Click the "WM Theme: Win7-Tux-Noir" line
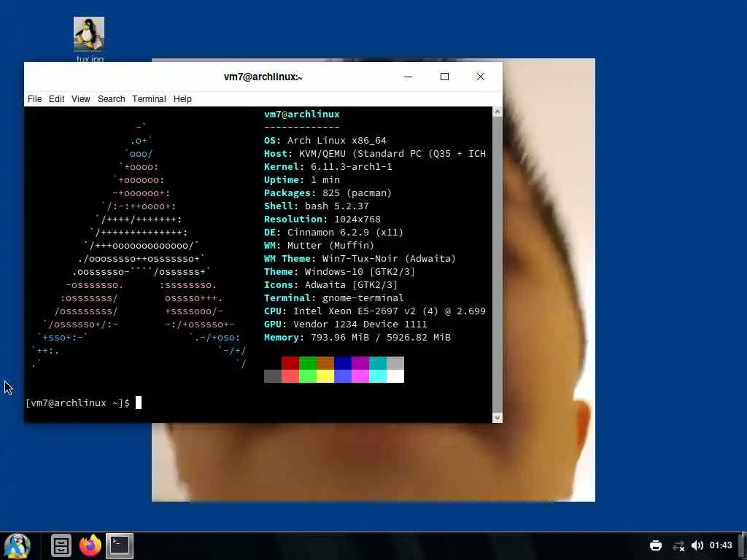Image resolution: width=747 pixels, height=560 pixels. (360, 258)
